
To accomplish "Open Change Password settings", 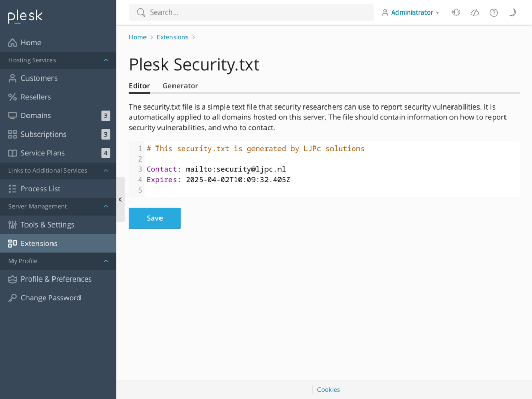I will click(x=50, y=297).
